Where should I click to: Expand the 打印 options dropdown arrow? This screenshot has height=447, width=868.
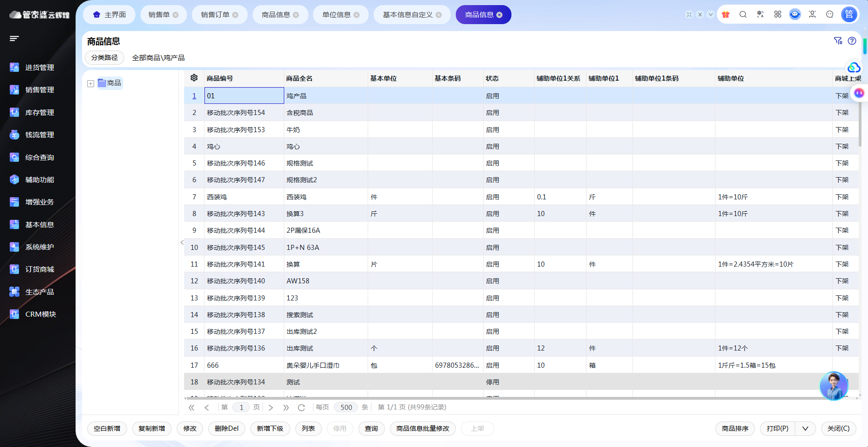tap(805, 428)
